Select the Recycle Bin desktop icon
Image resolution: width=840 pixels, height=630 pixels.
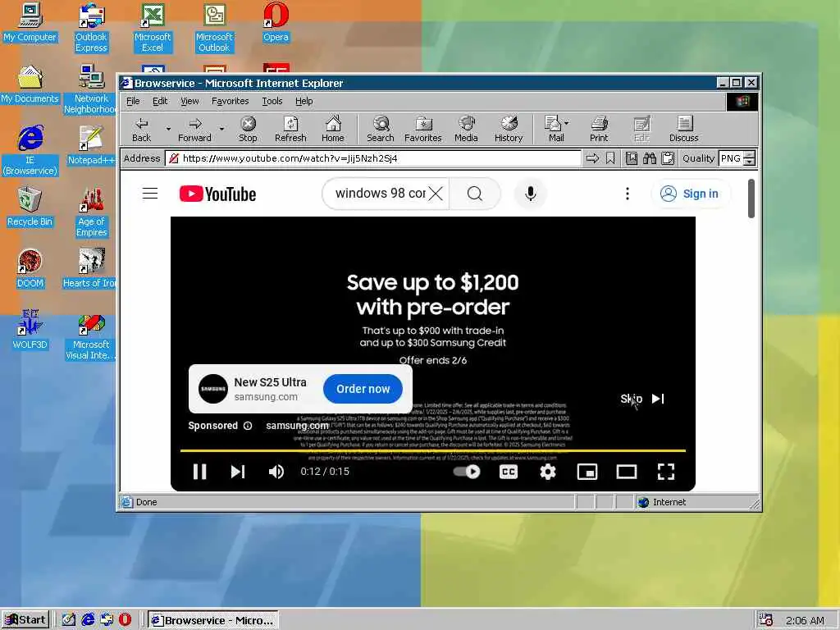[x=30, y=207]
